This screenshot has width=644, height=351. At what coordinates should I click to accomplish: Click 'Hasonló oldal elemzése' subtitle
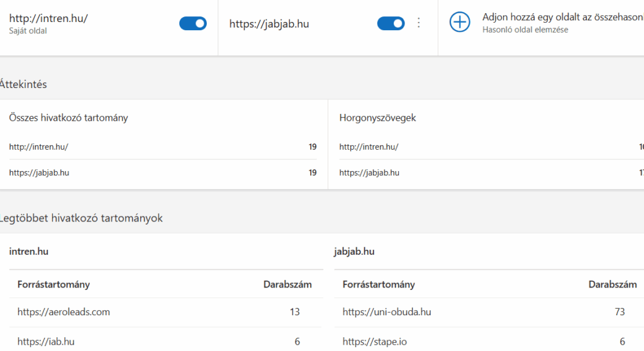(525, 30)
